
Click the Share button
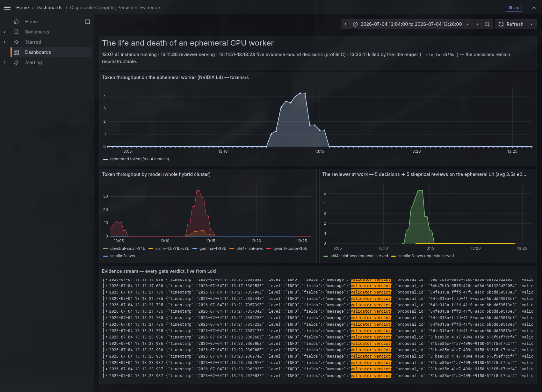(514, 8)
